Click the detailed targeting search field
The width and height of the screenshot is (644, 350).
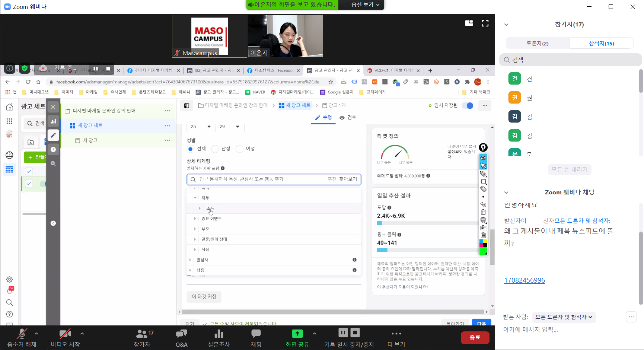(x=261, y=179)
